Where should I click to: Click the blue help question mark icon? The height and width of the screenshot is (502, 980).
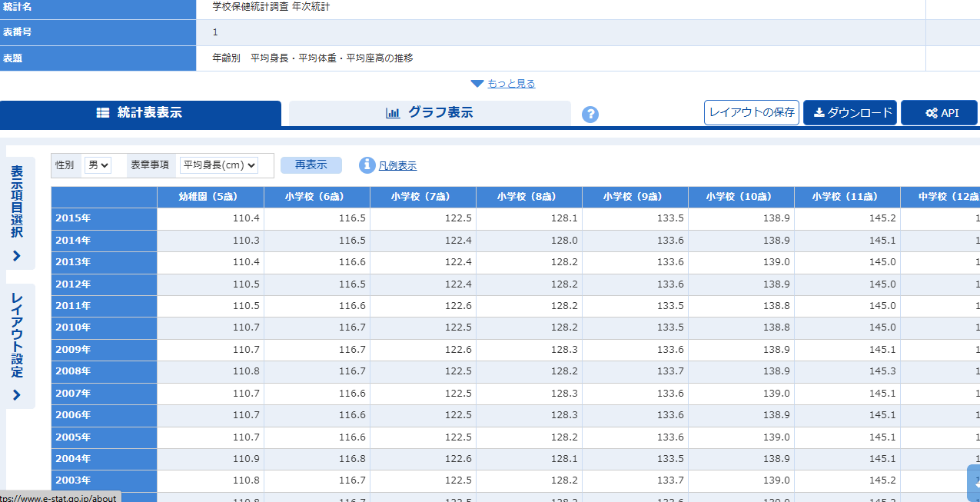[590, 115]
